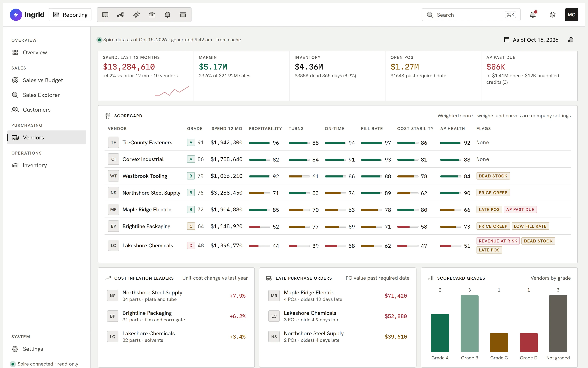Open Sales vs Budget in the sidebar
The image size is (588, 368).
pyautogui.click(x=47, y=80)
